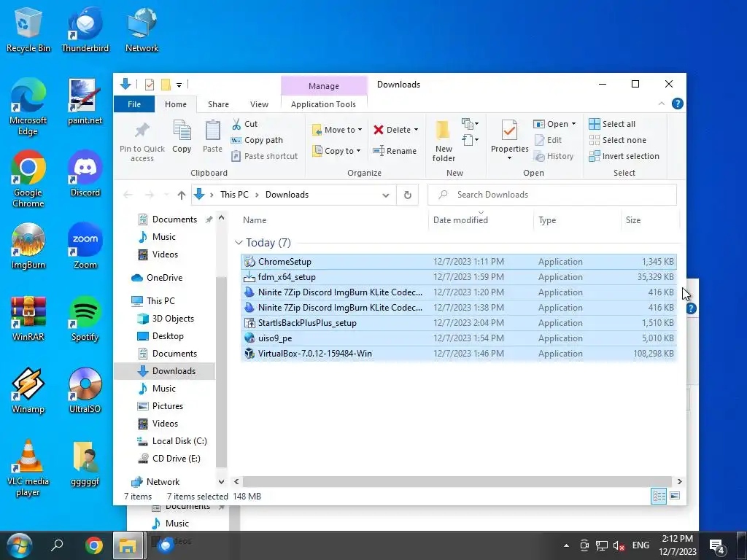
Task: Open Delete dropdown arrow
Action: (416, 130)
